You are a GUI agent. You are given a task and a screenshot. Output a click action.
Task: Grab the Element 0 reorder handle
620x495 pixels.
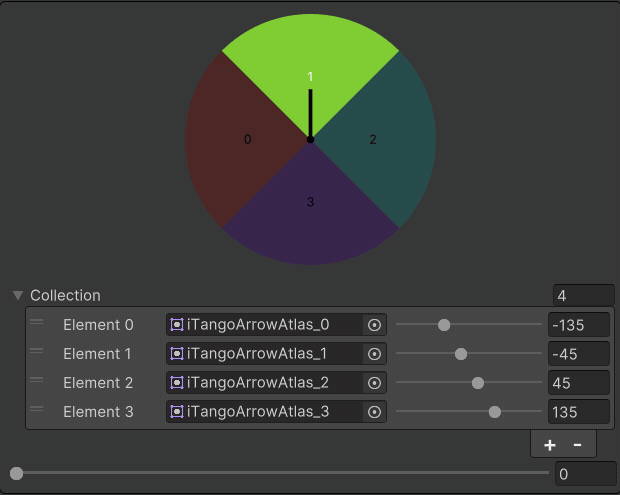coord(36,322)
